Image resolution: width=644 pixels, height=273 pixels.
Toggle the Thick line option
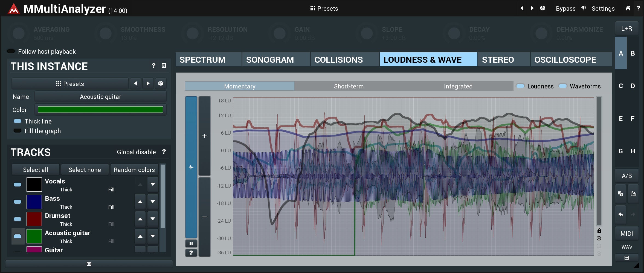click(x=18, y=121)
